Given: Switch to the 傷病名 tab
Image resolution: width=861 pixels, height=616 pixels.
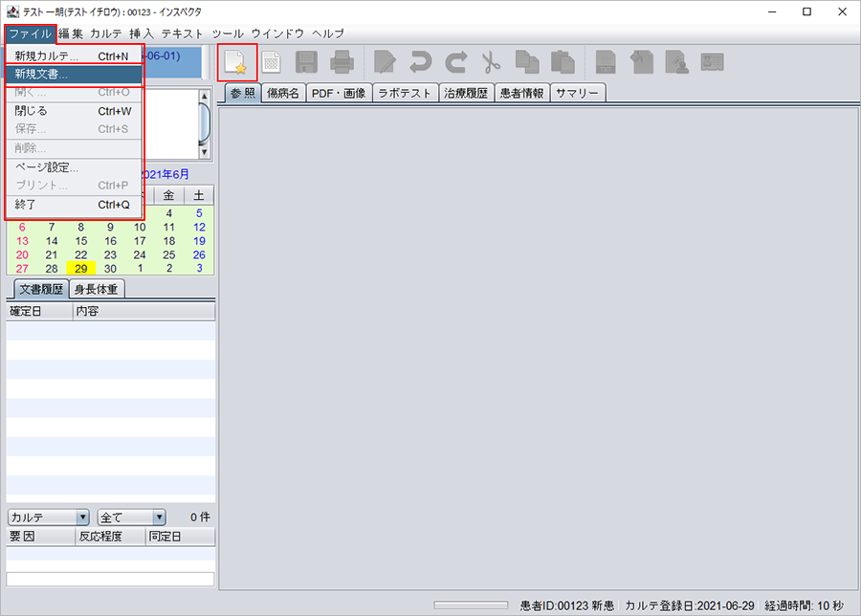Looking at the screenshot, I should [x=283, y=93].
